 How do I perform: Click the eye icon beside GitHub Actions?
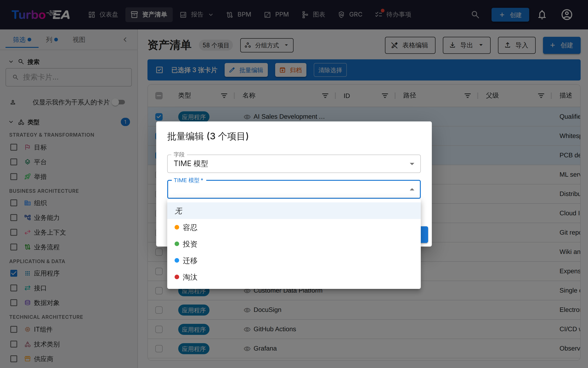click(247, 329)
